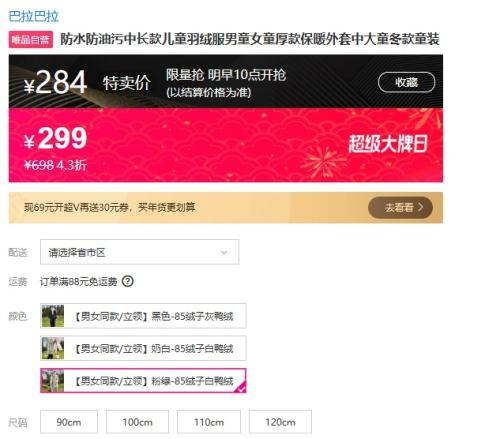Select color option 粉绿-85绒子白鸭绒
Image resolution: width=500 pixels, height=439 pixels.
(143, 380)
